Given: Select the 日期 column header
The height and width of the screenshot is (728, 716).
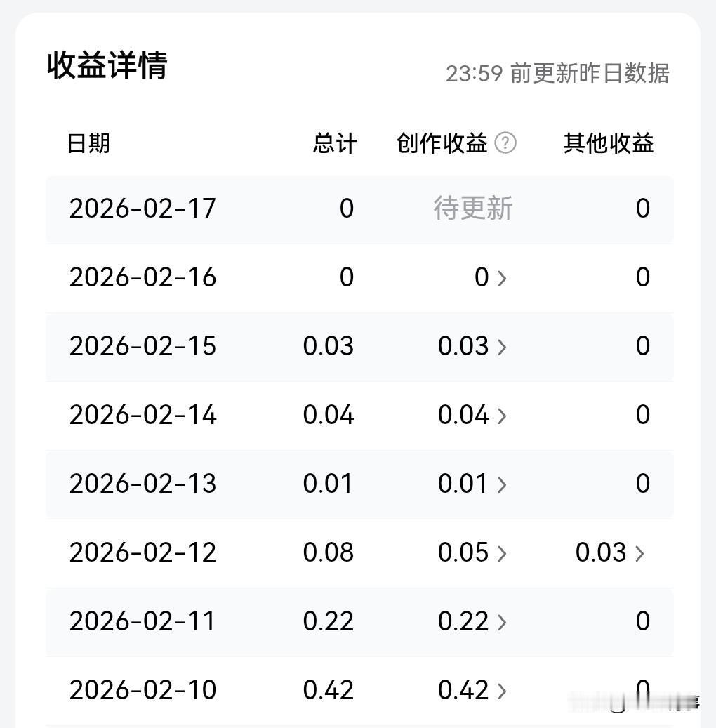Looking at the screenshot, I should pos(88,143).
